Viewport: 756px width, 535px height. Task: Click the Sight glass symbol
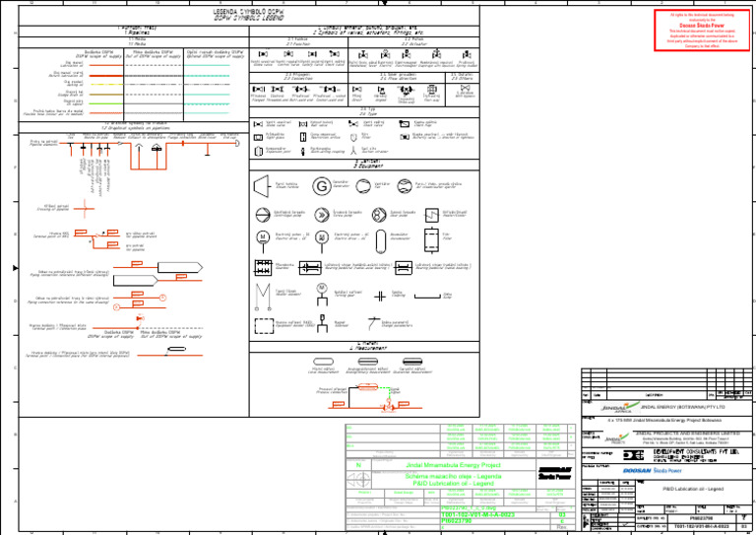[259, 138]
